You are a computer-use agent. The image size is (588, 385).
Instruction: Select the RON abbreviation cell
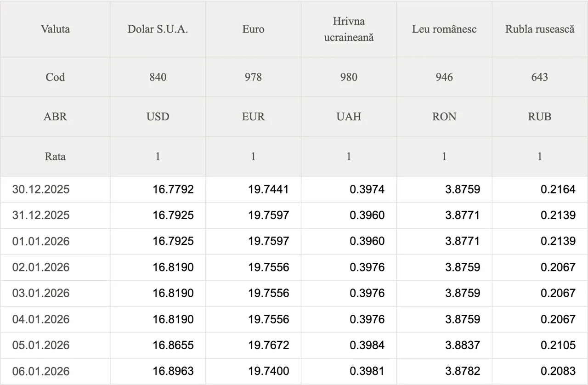(444, 117)
